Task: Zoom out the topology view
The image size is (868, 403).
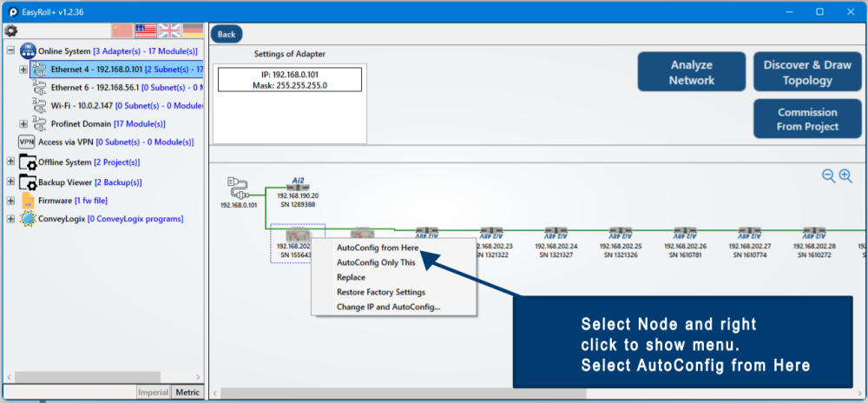Action: [x=828, y=176]
